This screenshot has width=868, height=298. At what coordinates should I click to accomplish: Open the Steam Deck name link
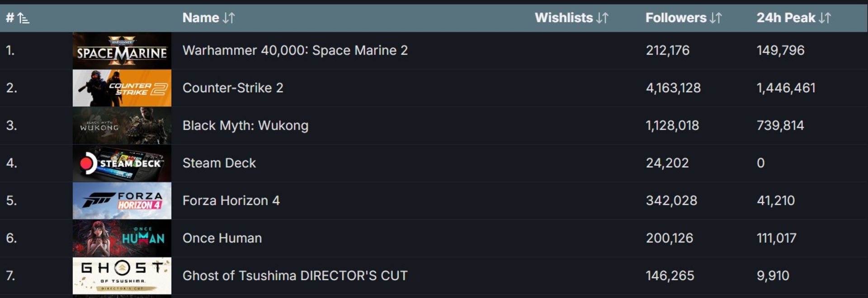point(219,163)
